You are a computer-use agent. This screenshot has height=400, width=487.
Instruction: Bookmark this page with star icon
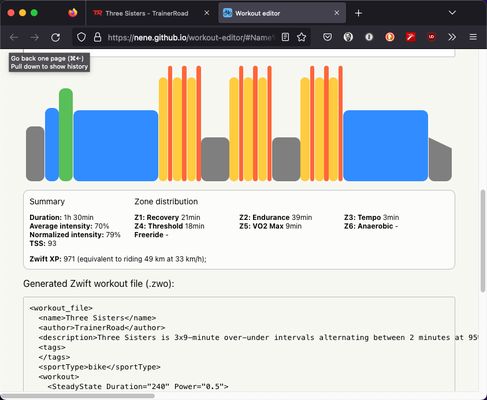[302, 37]
